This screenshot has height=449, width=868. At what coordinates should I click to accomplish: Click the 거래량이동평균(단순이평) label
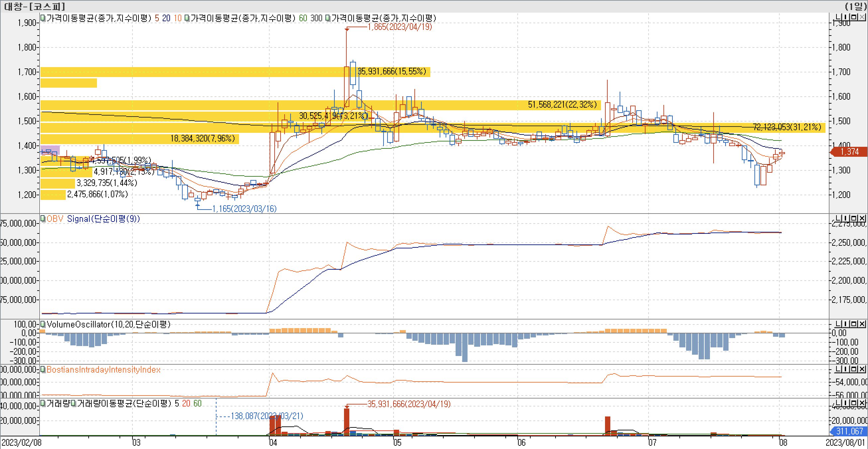click(x=124, y=404)
